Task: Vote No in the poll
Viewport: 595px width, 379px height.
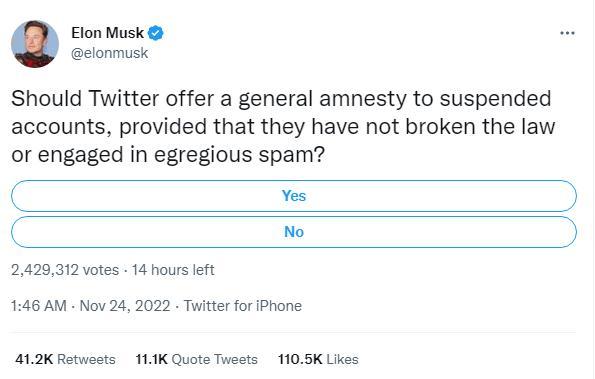Action: pyautogui.click(x=294, y=232)
